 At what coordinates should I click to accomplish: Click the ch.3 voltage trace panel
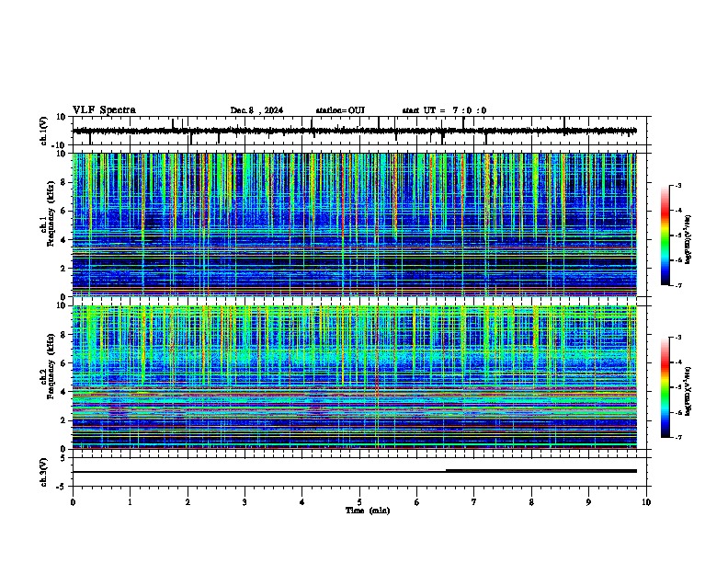361,472
